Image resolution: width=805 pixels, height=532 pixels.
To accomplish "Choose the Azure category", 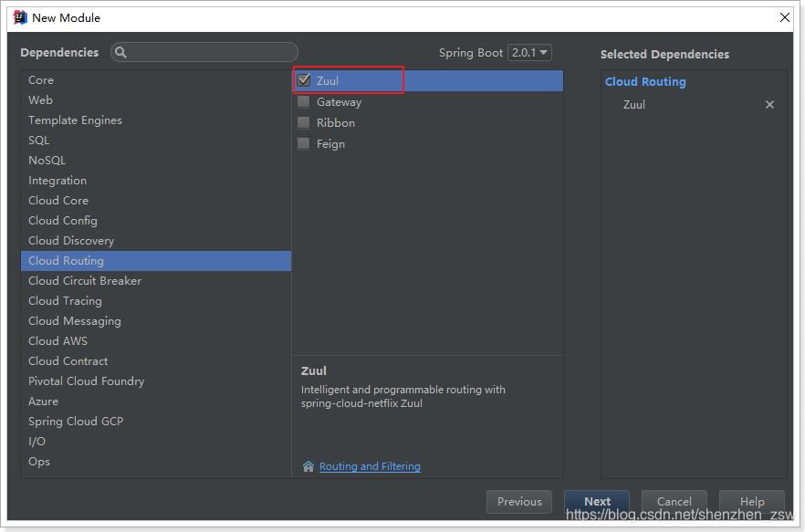I will pos(156,402).
